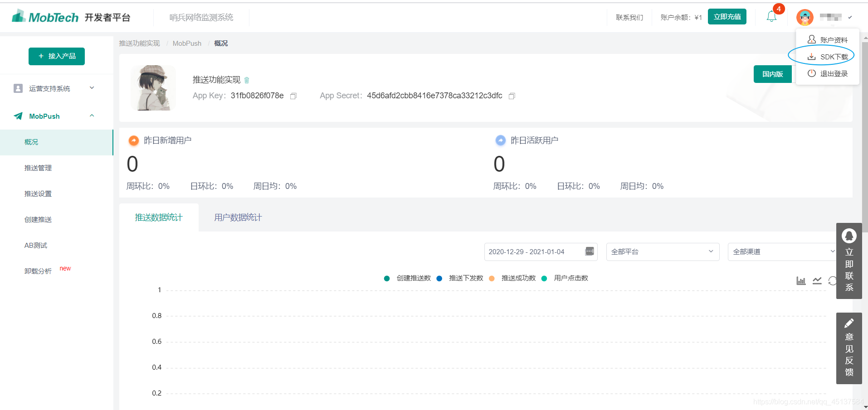This screenshot has width=868, height=410.
Task: Click the delete trash icon beside 推送功能实现
Action: pos(247,80)
